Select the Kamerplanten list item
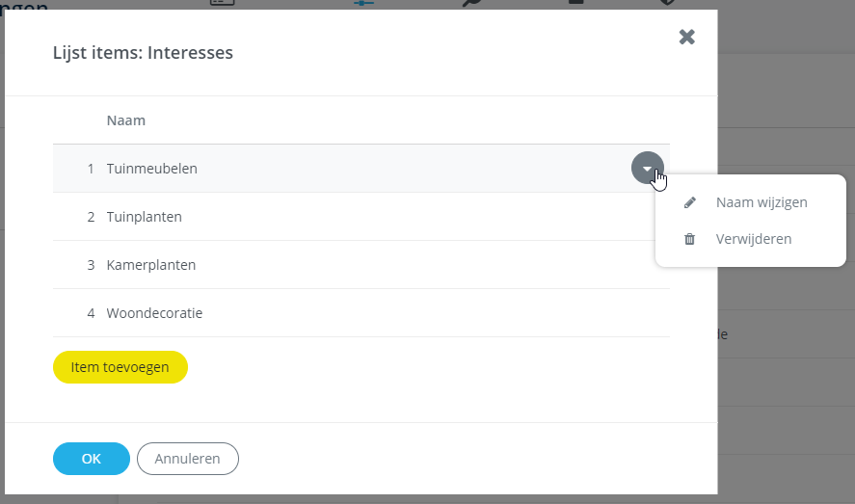Screen dimensions: 855x504 tap(151, 265)
